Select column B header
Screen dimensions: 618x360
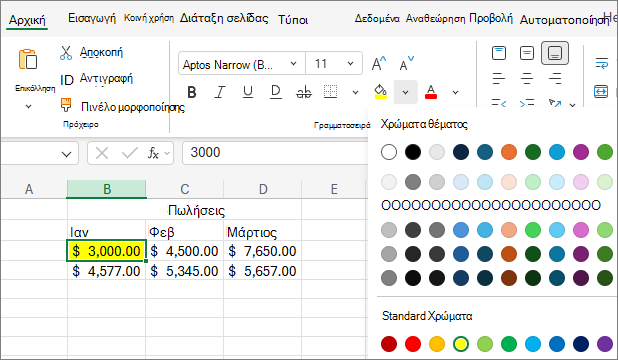click(x=106, y=189)
